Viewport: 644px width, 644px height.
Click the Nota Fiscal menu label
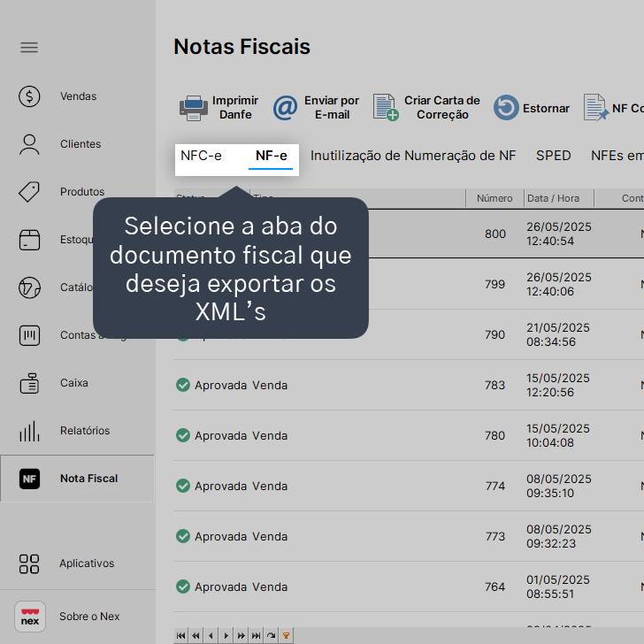[88, 479]
